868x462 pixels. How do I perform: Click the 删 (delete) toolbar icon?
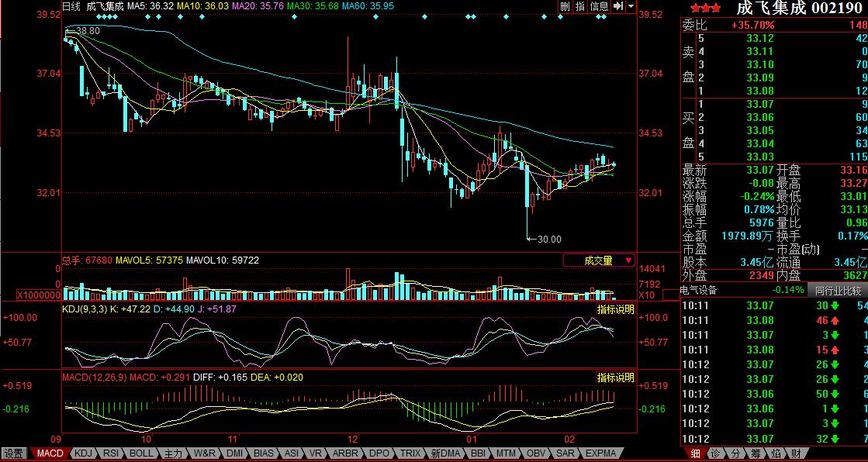click(x=565, y=6)
